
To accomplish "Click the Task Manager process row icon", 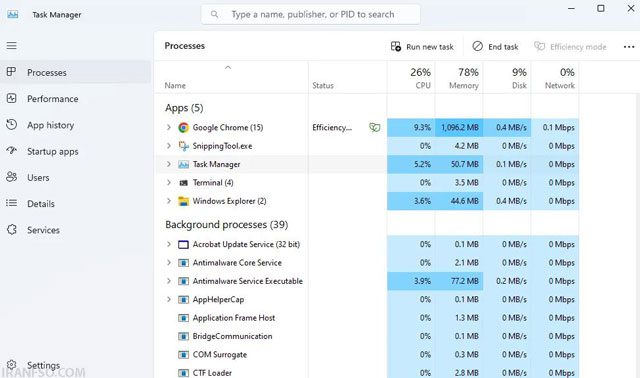I will tap(184, 165).
